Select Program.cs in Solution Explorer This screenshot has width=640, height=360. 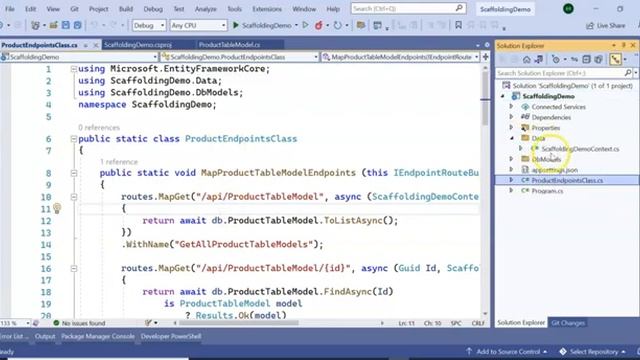pos(547,191)
